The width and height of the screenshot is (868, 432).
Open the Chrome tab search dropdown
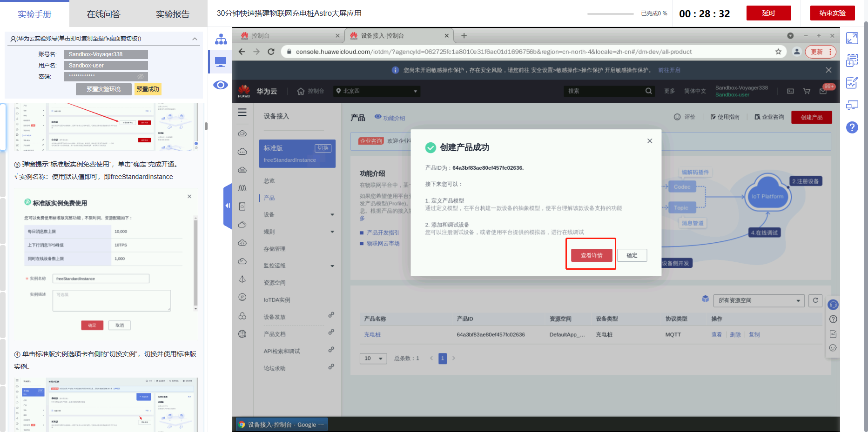(x=790, y=35)
